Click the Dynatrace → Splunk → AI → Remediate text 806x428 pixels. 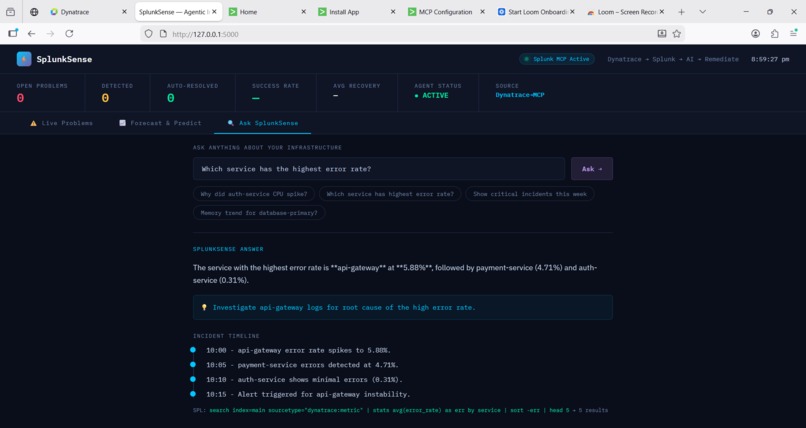pos(673,59)
